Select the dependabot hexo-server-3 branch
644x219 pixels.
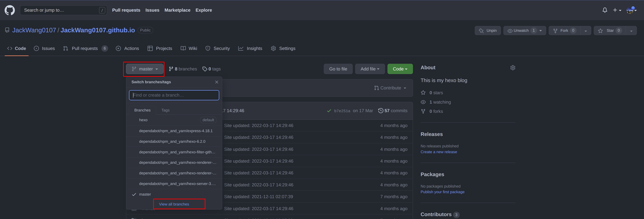tap(174, 184)
